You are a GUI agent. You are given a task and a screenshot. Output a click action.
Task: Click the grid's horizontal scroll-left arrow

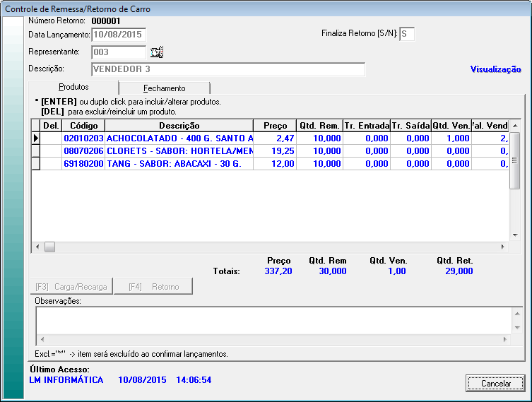click(x=37, y=247)
